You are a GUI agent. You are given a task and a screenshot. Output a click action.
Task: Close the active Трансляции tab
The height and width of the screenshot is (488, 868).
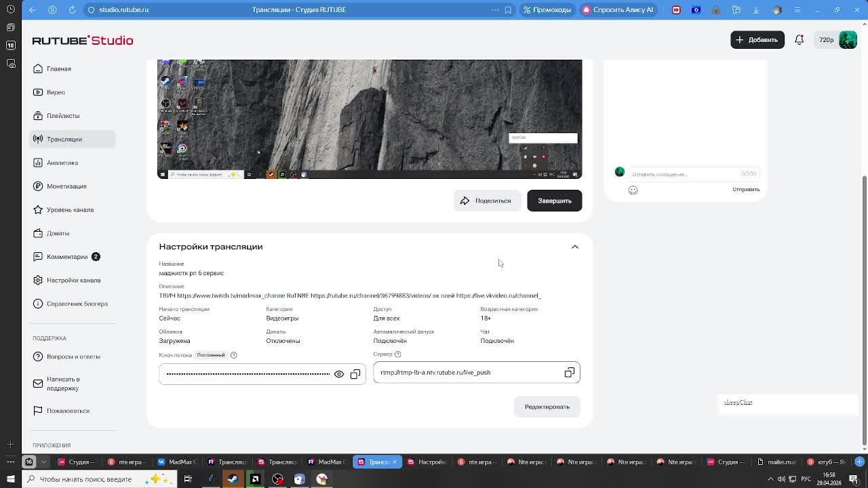point(395,462)
